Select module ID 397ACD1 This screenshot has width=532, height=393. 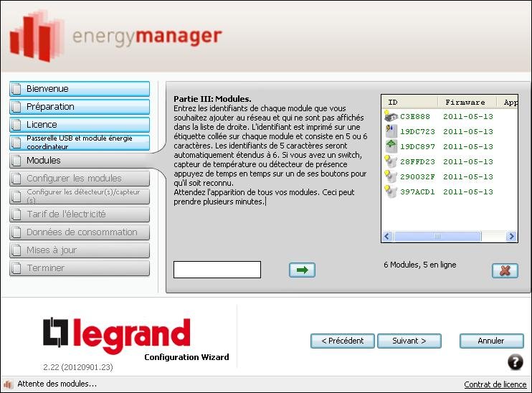click(x=417, y=191)
